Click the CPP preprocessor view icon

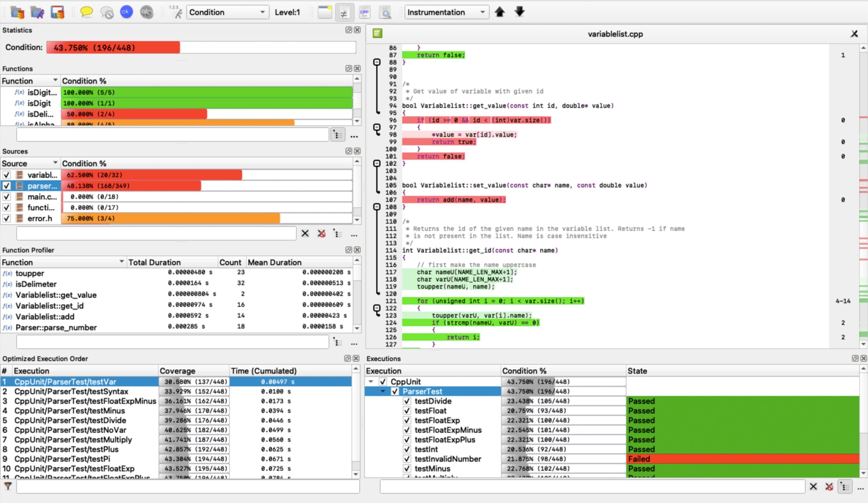click(364, 13)
